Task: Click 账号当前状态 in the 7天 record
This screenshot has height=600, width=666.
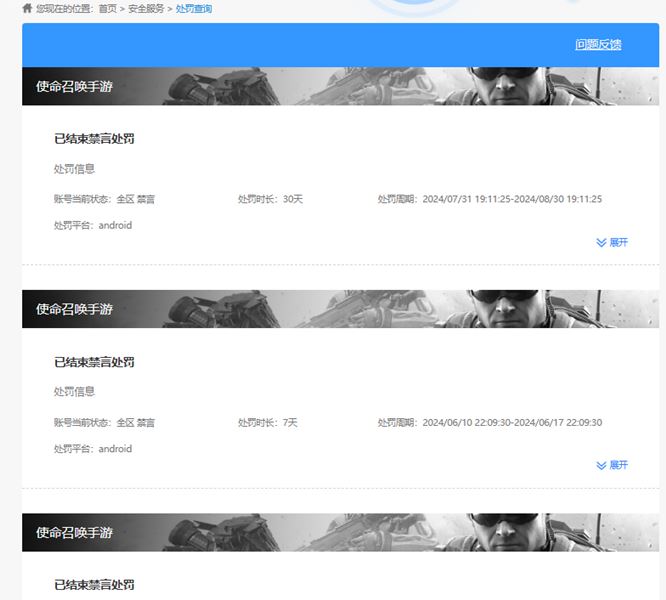Action: click(x=104, y=423)
